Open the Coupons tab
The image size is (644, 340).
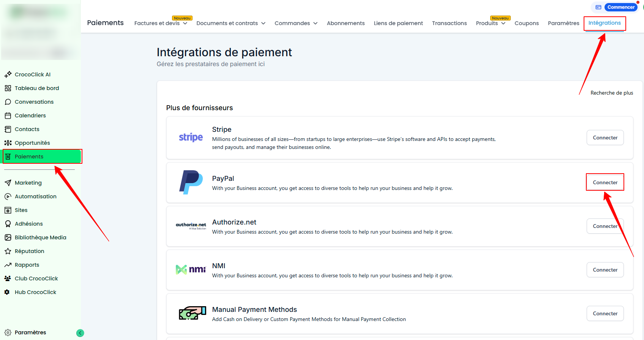coord(527,23)
